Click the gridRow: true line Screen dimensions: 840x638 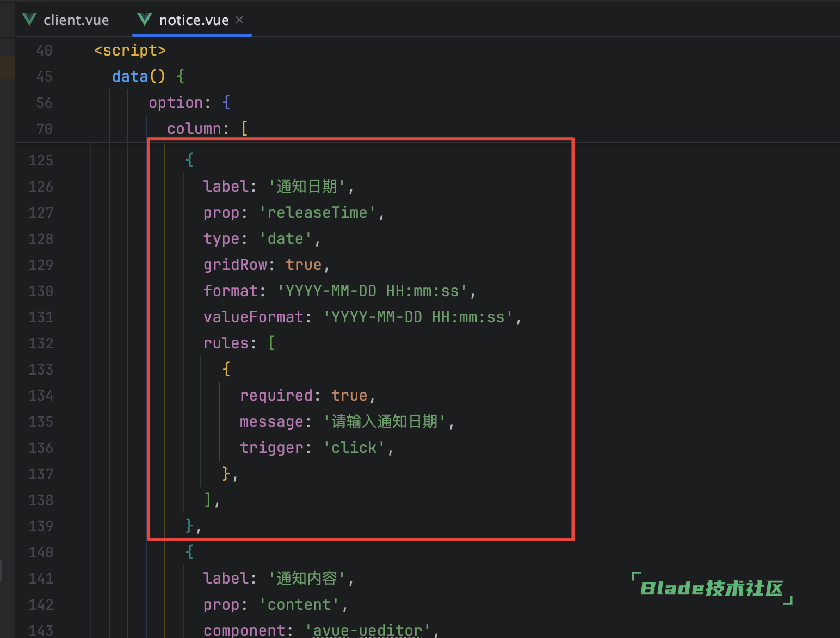(267, 265)
